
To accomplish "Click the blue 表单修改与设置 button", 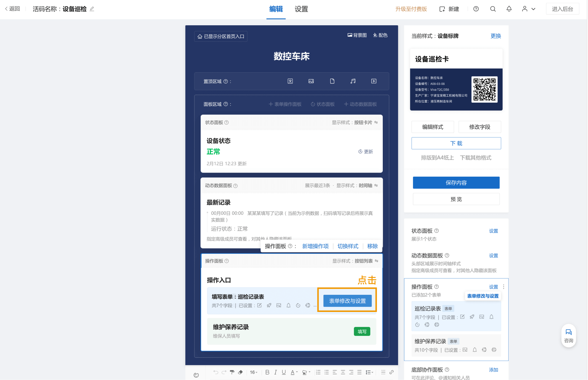I will click(347, 301).
